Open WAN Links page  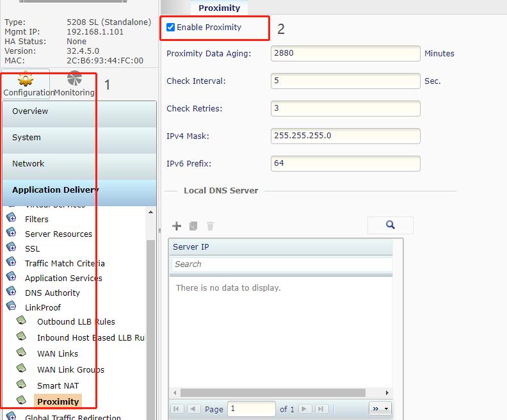58,353
